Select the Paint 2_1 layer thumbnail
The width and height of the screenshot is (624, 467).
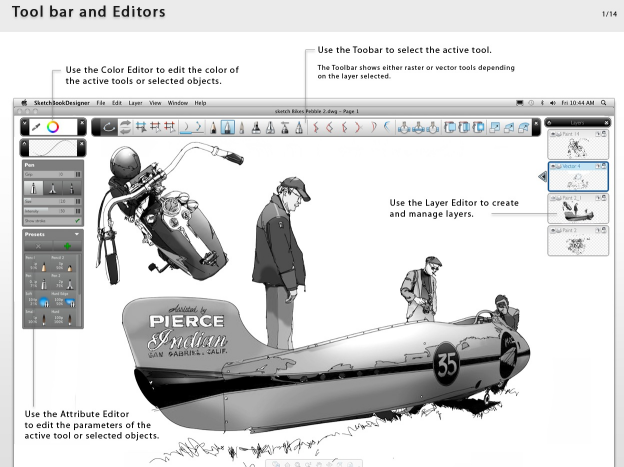point(576,210)
